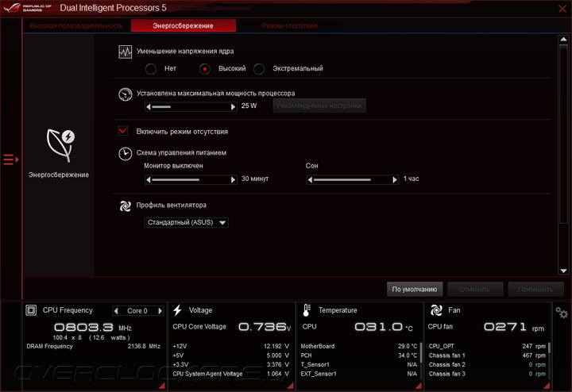
Task: Click the '+3.3V' voltage row
Action: point(230,364)
